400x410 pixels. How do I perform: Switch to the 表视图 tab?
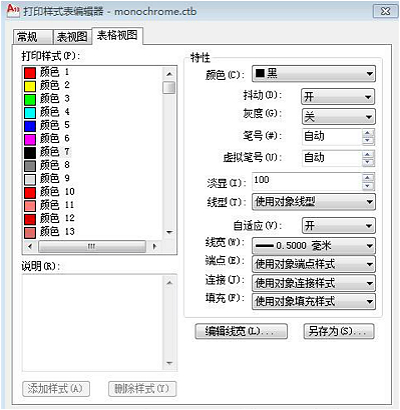(x=72, y=37)
